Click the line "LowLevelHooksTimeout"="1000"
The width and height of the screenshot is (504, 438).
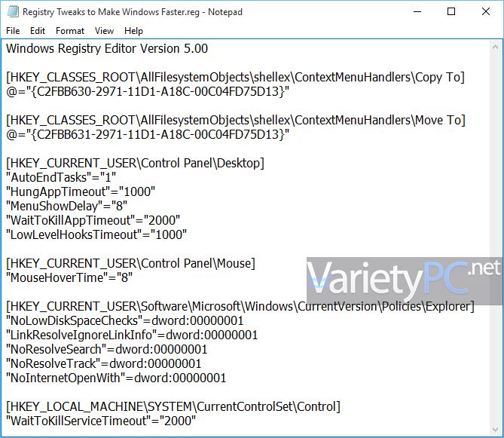coord(96,235)
